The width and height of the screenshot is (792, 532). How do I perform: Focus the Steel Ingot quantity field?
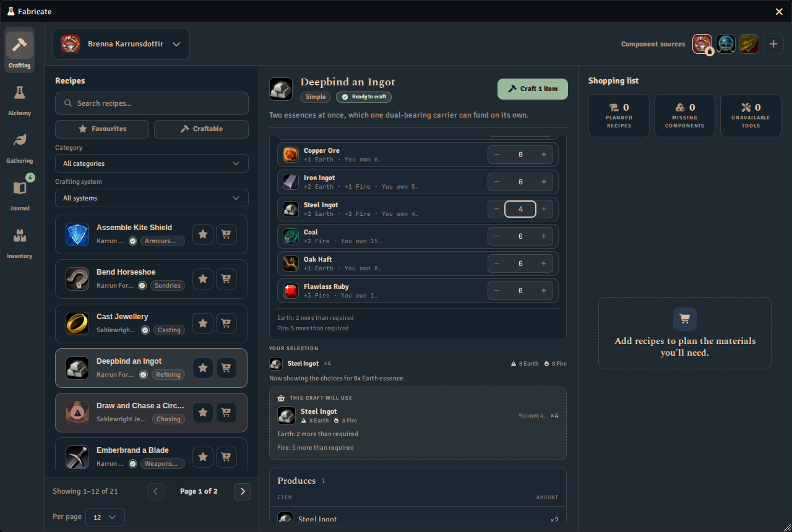pyautogui.click(x=520, y=209)
